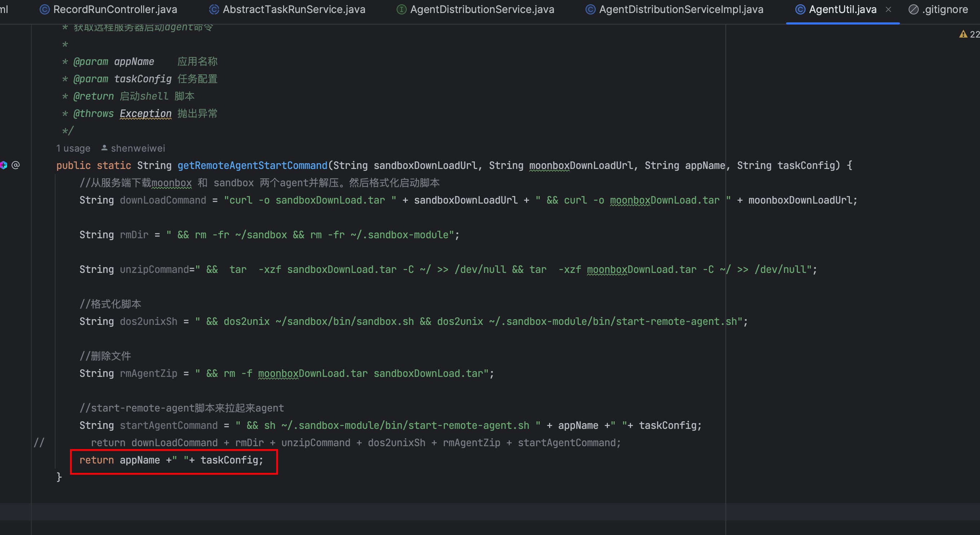
Task: Click the warning triangle inspection indicator
Action: [x=963, y=34]
